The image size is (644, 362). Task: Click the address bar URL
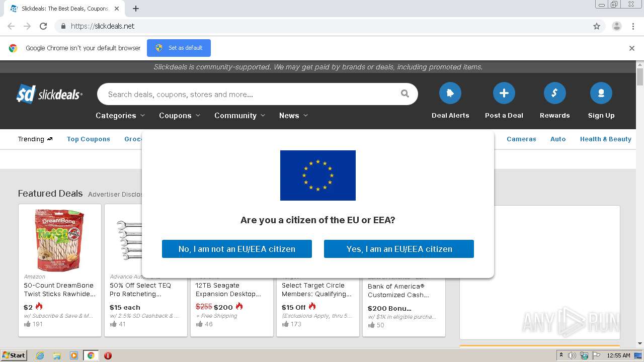coord(103,26)
